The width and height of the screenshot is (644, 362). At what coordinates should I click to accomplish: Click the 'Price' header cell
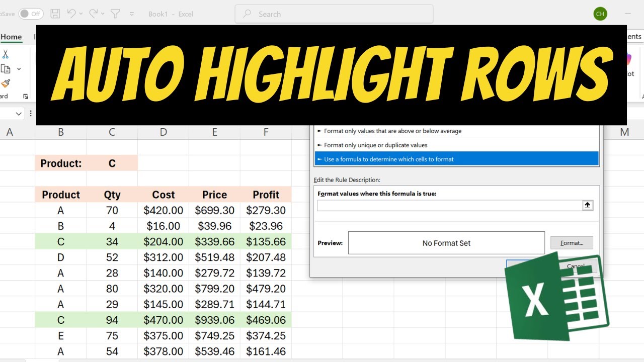pos(215,195)
